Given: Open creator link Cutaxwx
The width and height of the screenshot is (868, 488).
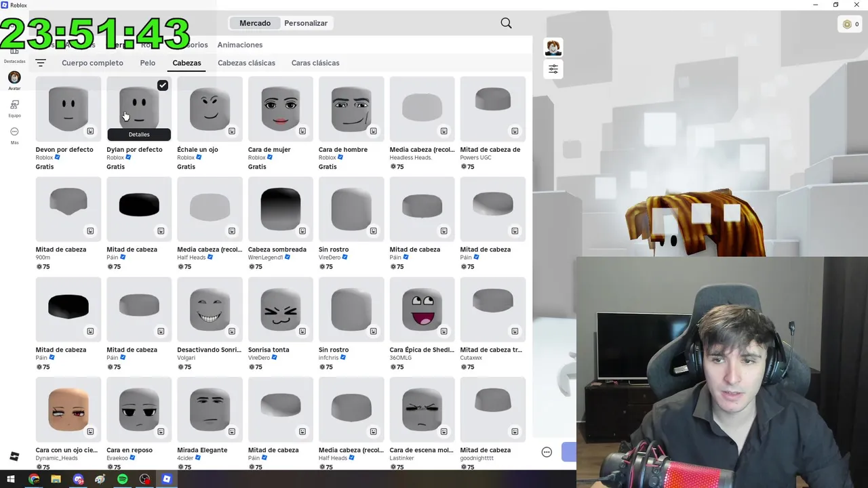Looking at the screenshot, I should coord(471,358).
